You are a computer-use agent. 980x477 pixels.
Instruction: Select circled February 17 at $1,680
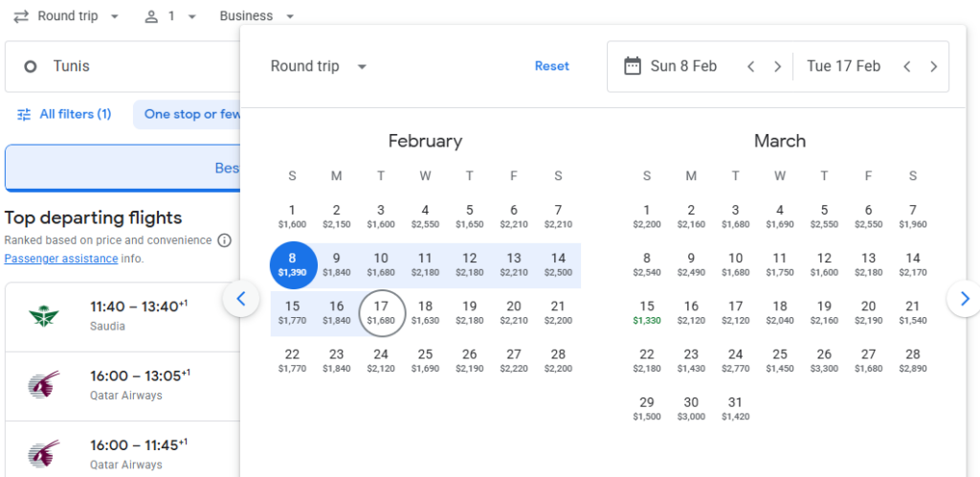pos(381,313)
